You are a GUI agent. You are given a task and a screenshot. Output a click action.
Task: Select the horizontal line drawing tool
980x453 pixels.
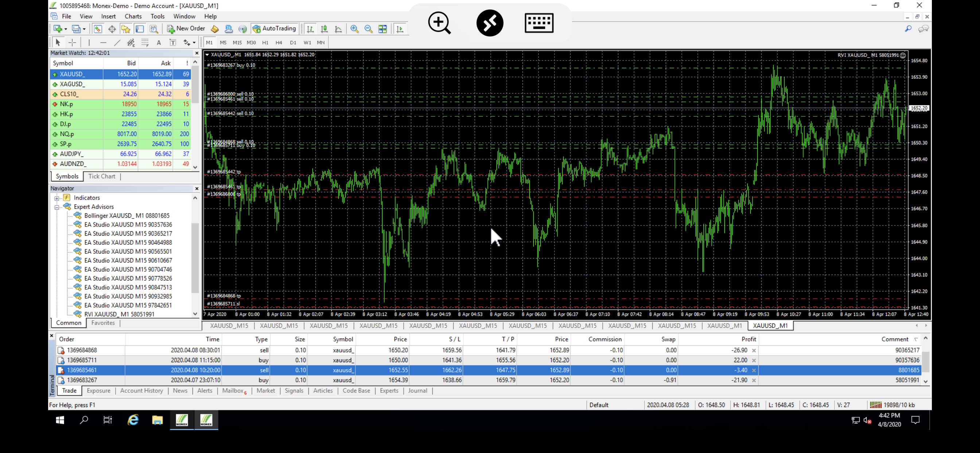[103, 42]
